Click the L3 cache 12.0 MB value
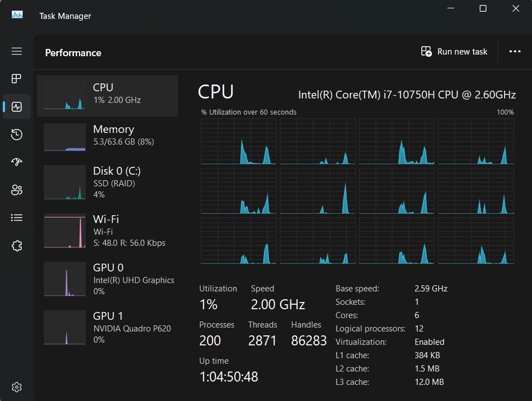This screenshot has height=401, width=532. click(x=429, y=382)
